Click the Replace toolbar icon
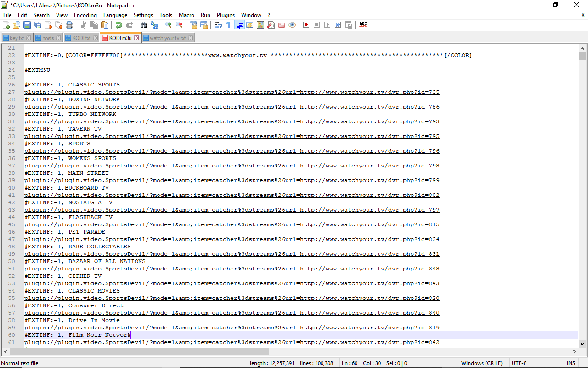Image resolution: width=588 pixels, height=368 pixels. (154, 25)
